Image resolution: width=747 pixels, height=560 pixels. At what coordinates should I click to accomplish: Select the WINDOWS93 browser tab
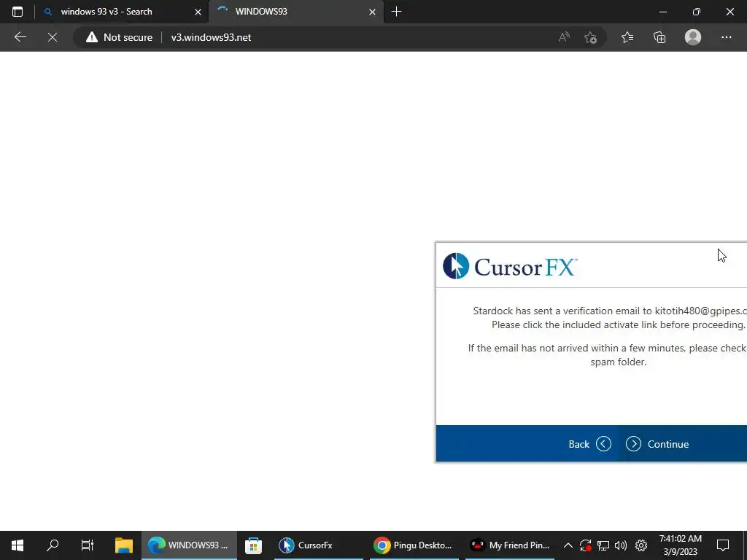pyautogui.click(x=296, y=12)
